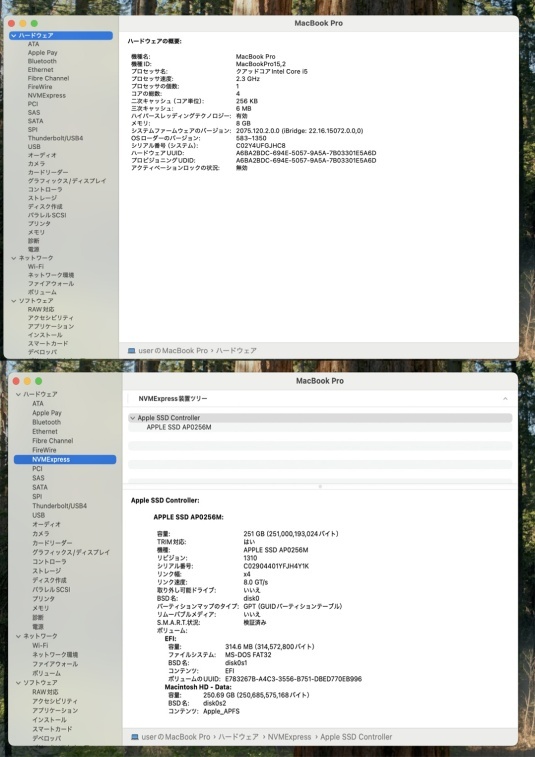This screenshot has height=757, width=535.
Task: Collapse ソフトウェア section in hardware overview window sidebar
Action: point(14,301)
